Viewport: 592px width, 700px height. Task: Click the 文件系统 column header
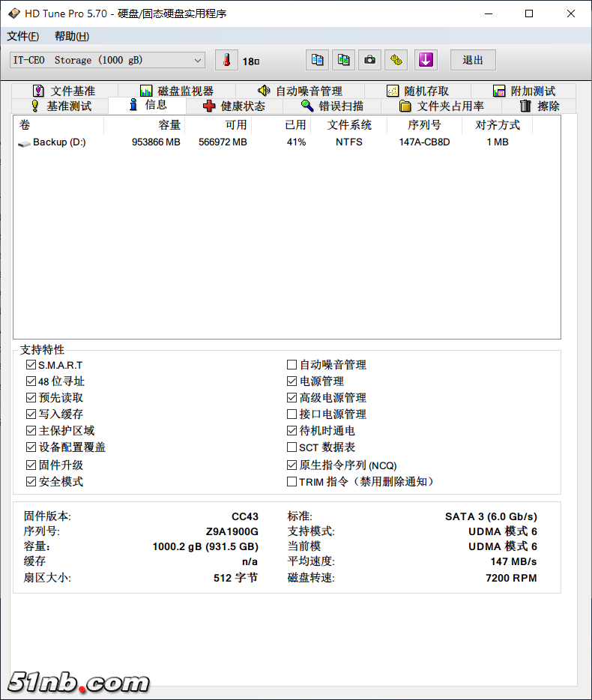pyautogui.click(x=349, y=125)
